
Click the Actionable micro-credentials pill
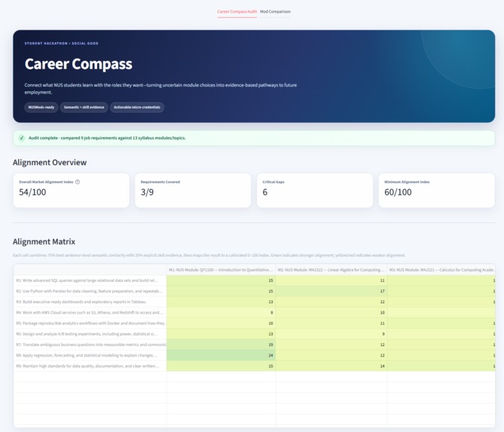point(137,107)
